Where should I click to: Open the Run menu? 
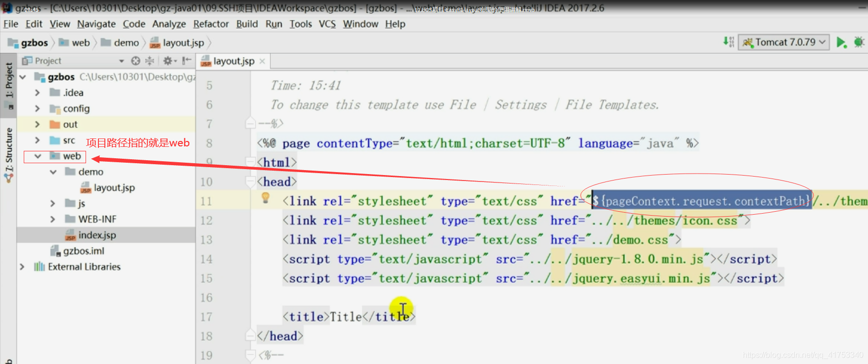coord(274,24)
